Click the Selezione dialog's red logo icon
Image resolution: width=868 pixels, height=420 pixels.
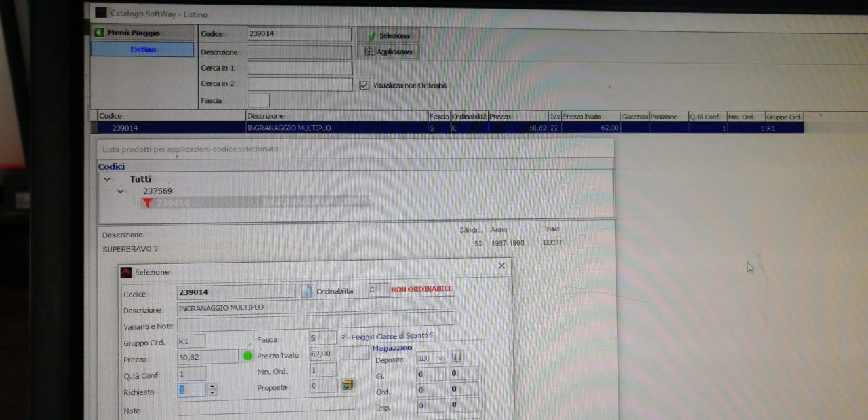125,272
